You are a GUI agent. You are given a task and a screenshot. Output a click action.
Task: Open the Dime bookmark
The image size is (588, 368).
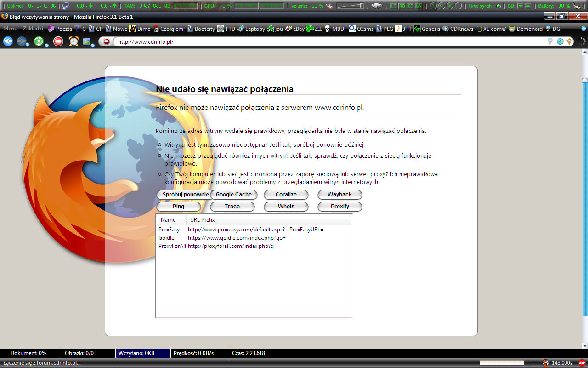(x=140, y=29)
